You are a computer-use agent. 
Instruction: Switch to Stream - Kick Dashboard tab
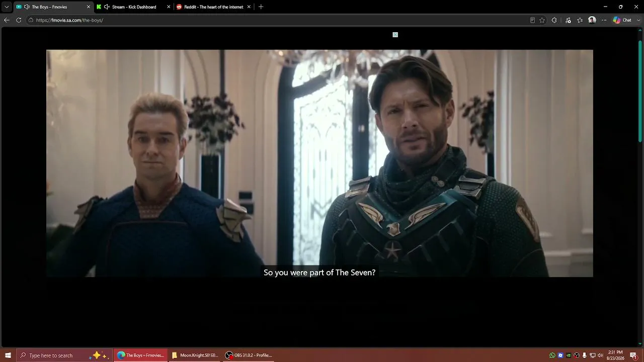[134, 7]
